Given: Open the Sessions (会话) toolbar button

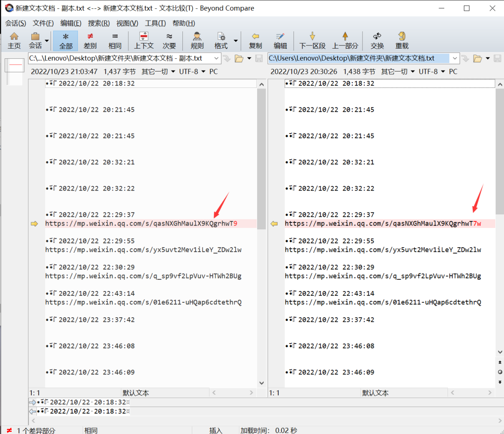Looking at the screenshot, I should [35, 41].
